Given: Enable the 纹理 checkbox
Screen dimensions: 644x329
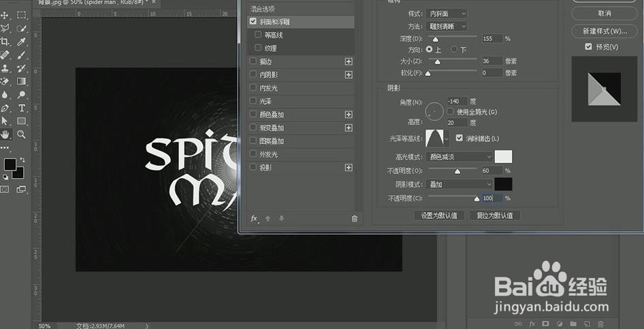Looking at the screenshot, I should (258, 48).
